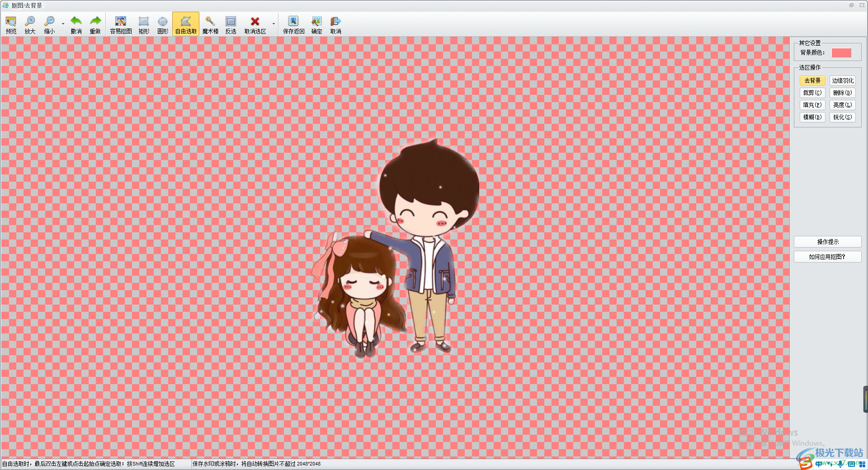Click the 裁剪(C) crop button
Viewport: 868px width, 470px height.
click(x=812, y=93)
